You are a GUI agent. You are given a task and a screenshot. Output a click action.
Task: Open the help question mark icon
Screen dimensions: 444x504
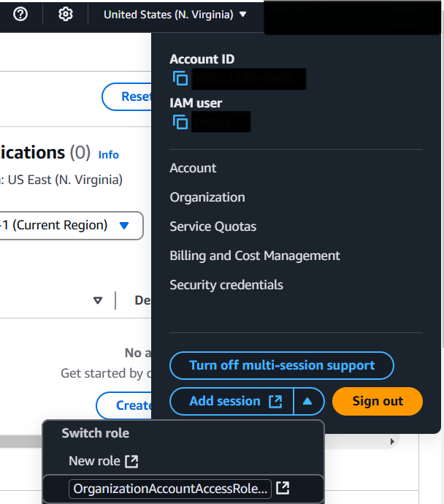click(x=20, y=14)
